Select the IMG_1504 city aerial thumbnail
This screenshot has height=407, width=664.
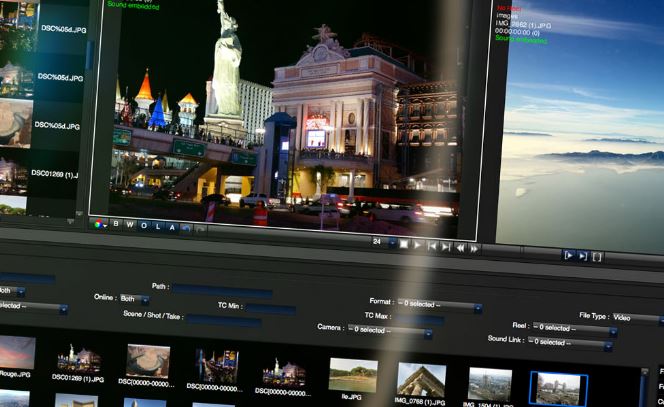point(490,385)
